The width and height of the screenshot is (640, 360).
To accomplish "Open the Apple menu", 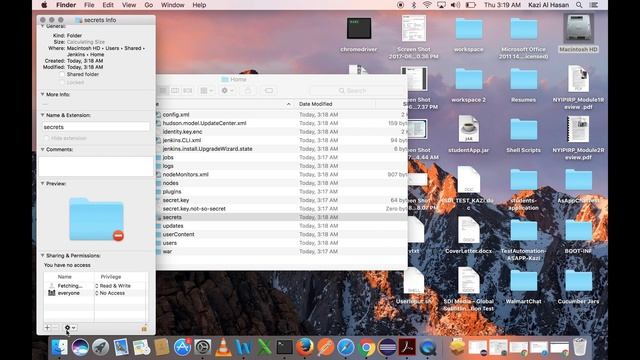I will [44, 5].
